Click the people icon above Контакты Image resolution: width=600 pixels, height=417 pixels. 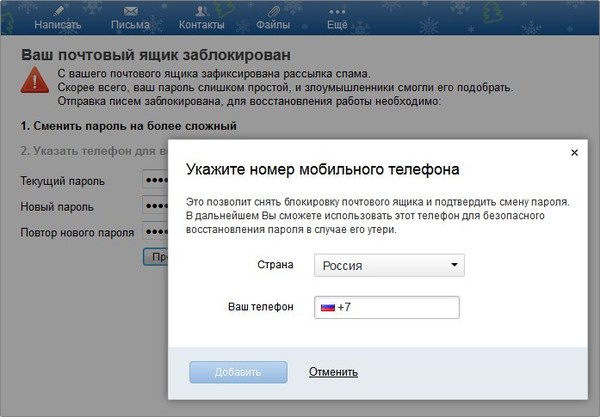(201, 11)
